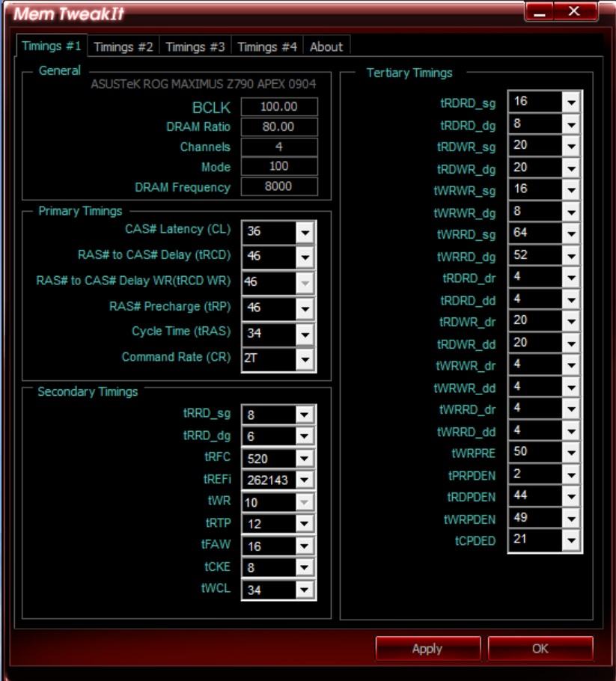
Task: Expand the tRDWR_dr dropdown
Action: [571, 322]
